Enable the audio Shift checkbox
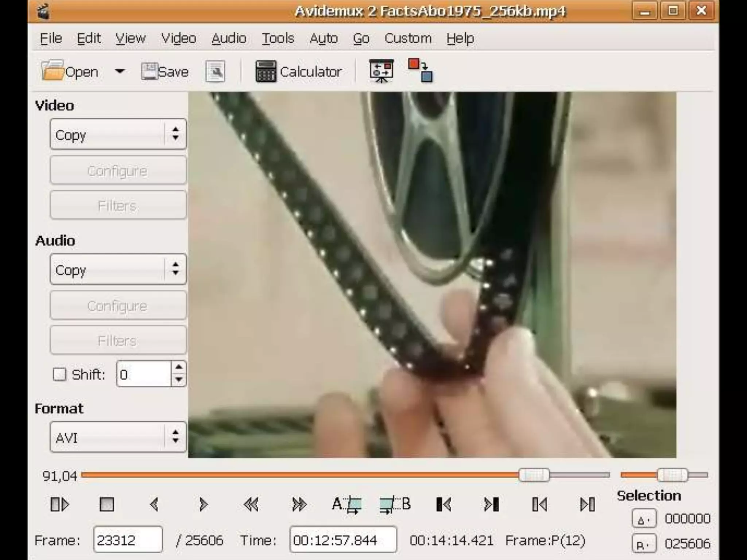The image size is (747, 560). coord(59,374)
